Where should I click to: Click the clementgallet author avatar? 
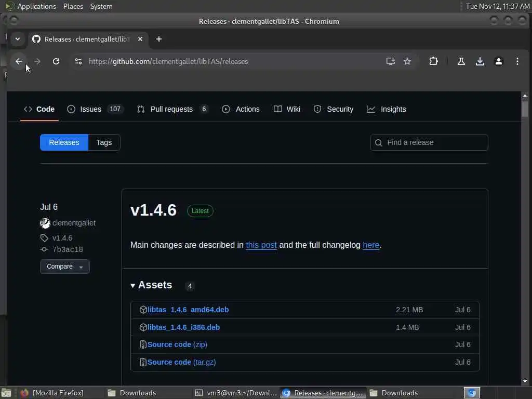click(x=45, y=223)
